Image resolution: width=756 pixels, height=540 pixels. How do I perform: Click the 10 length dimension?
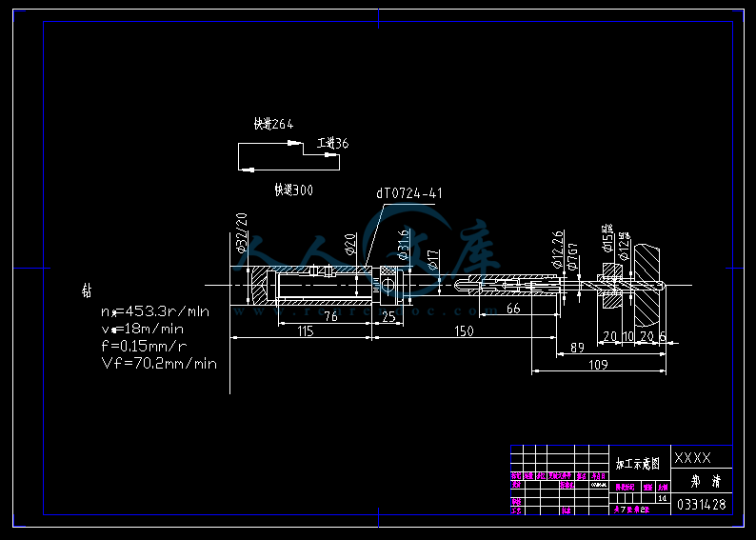click(x=627, y=336)
